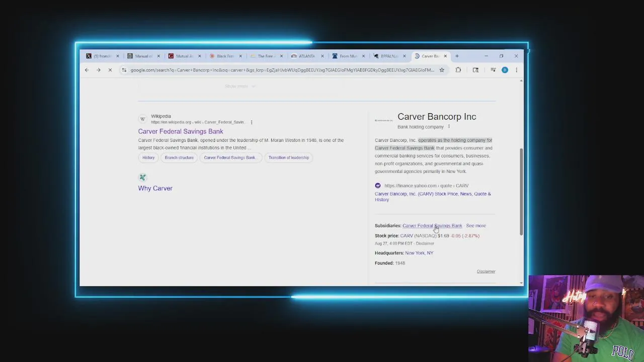
Task: Click 'See more' next to Subsidiaries
Action: [476, 226]
